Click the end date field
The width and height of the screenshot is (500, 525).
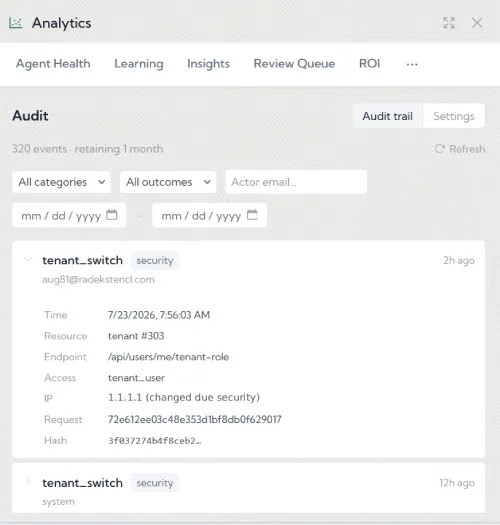coord(209,215)
